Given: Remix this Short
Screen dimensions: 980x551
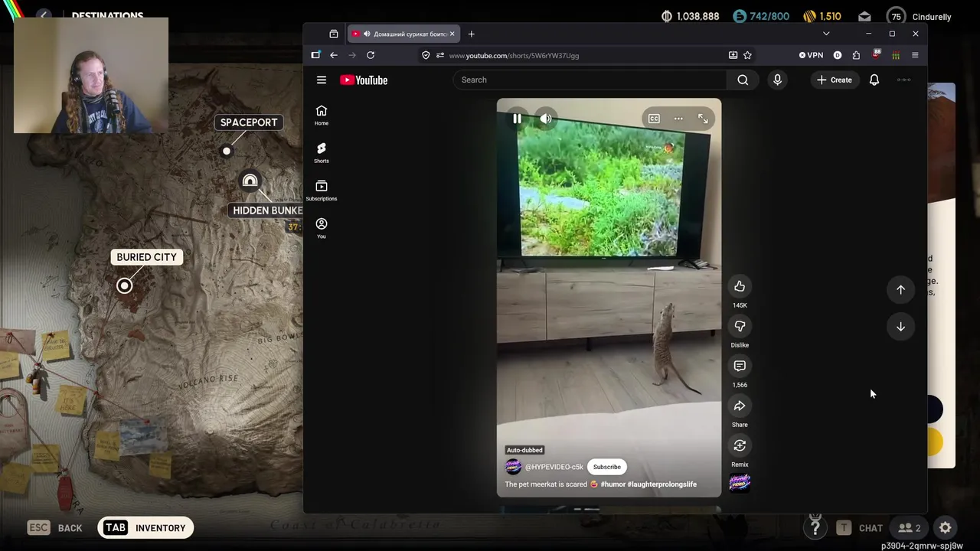Looking at the screenshot, I should 740,446.
